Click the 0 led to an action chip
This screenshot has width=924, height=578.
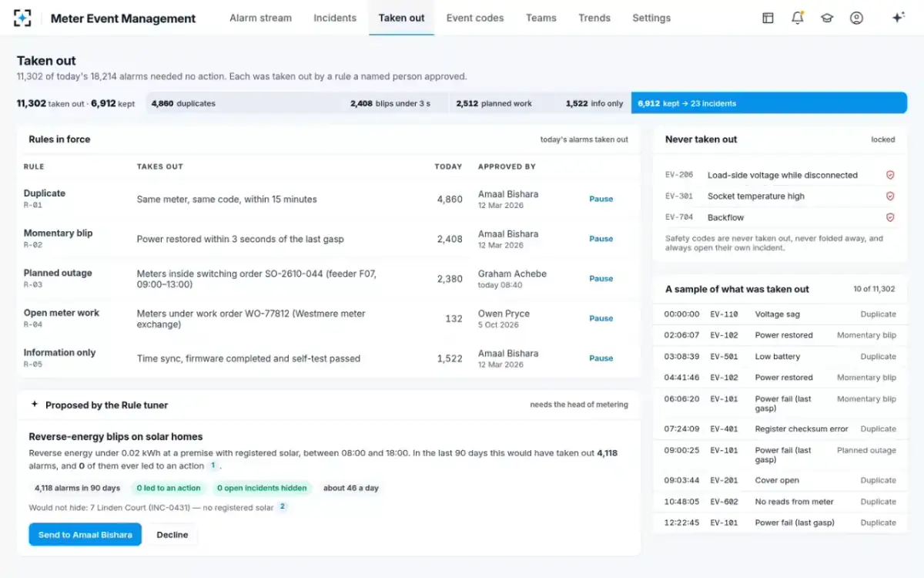click(169, 488)
